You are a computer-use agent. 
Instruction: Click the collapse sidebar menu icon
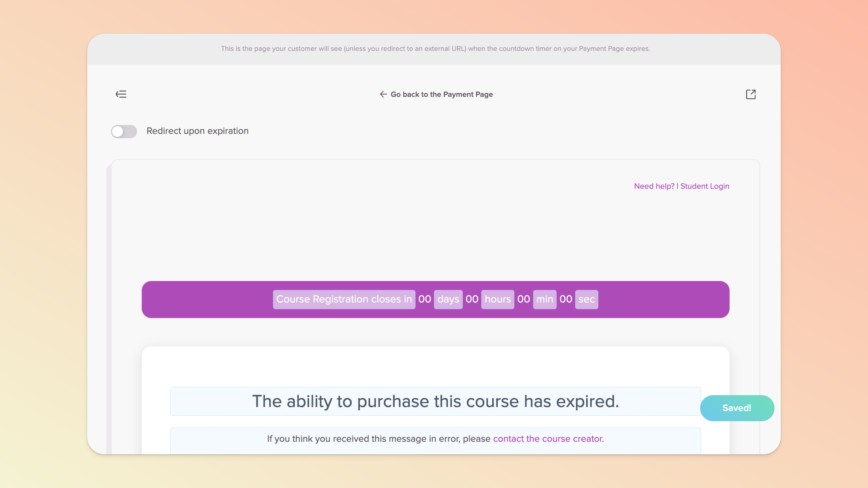121,94
